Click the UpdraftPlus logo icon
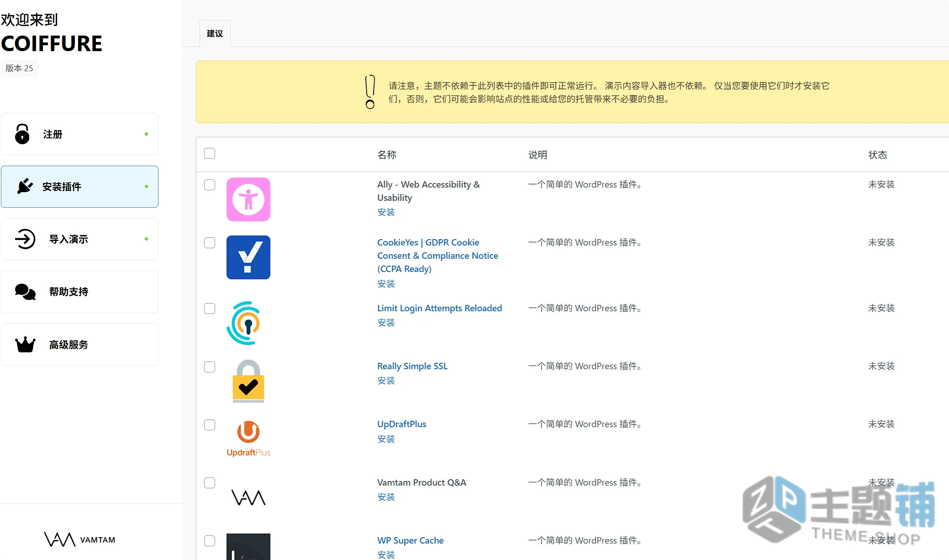The width and height of the screenshot is (949, 560). [248, 439]
